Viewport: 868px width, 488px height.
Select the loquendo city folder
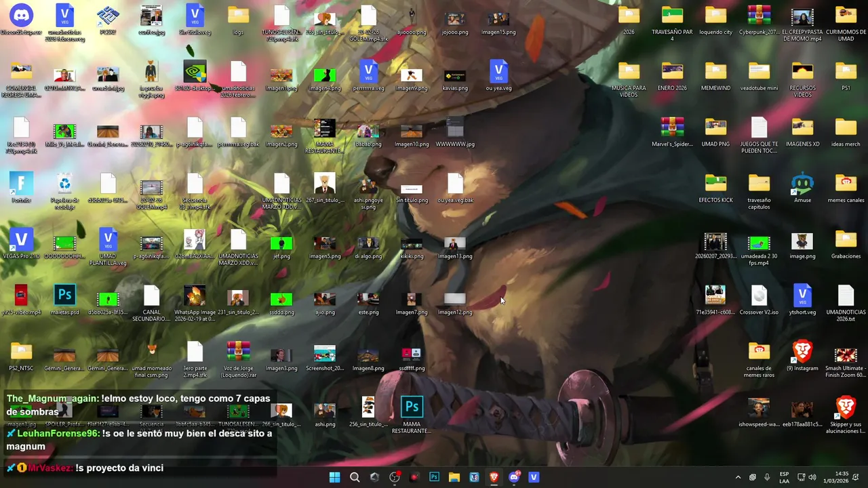pyautogui.click(x=715, y=16)
